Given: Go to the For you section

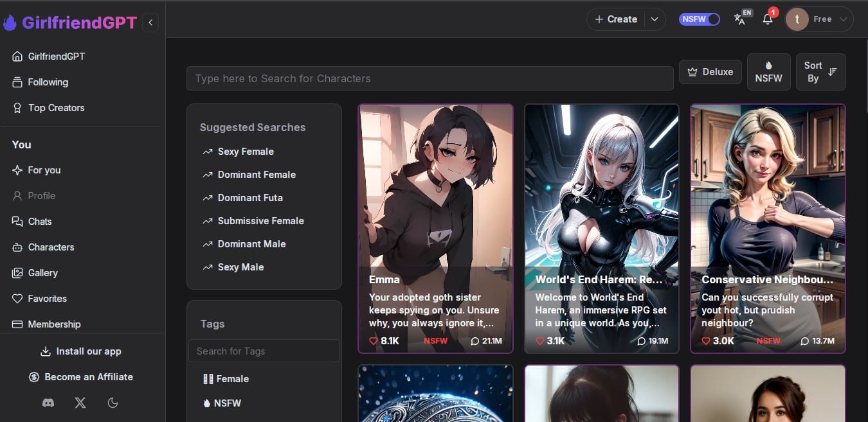Looking at the screenshot, I should [x=37, y=170].
